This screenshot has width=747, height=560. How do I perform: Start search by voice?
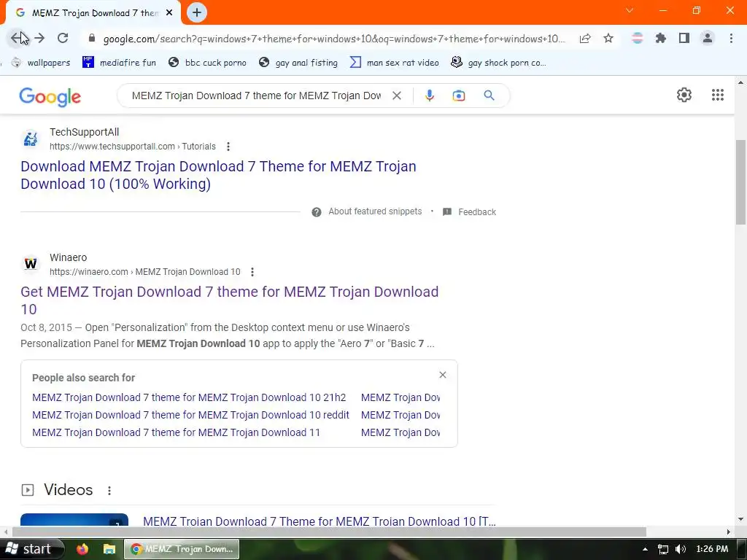[429, 96]
